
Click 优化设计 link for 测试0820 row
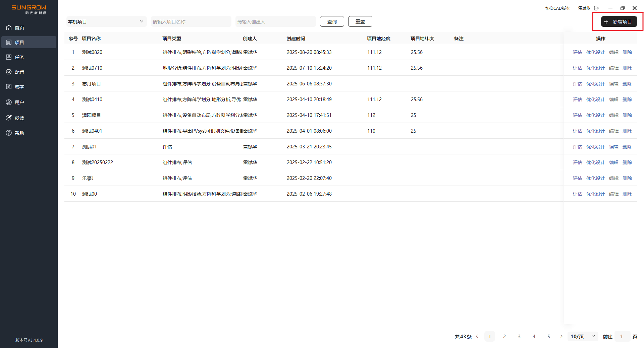point(595,52)
